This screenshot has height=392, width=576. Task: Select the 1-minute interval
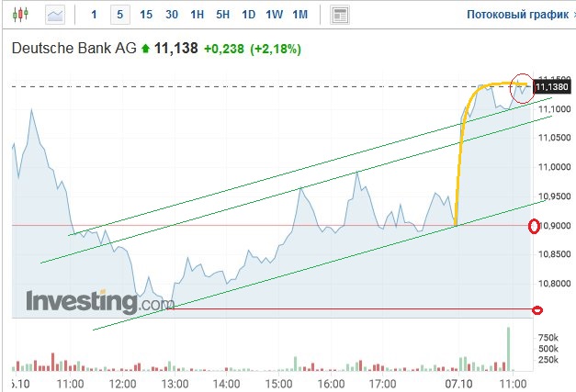tap(94, 15)
